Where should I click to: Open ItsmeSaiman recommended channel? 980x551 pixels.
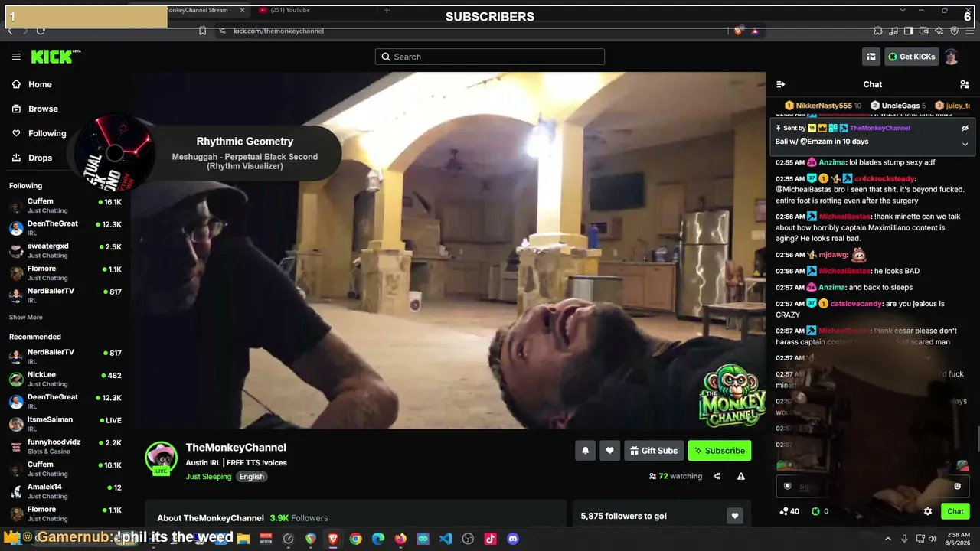pos(66,424)
